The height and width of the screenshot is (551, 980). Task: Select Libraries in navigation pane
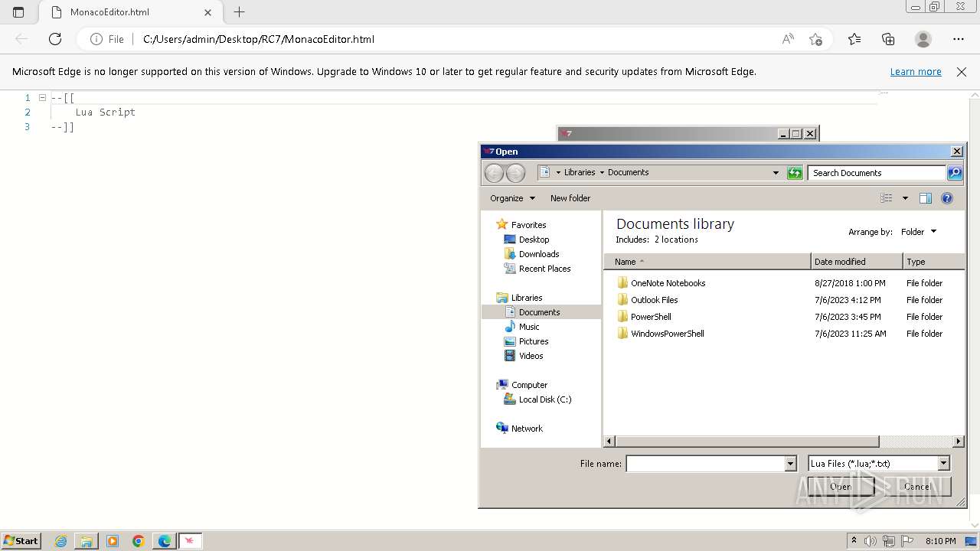tap(527, 298)
